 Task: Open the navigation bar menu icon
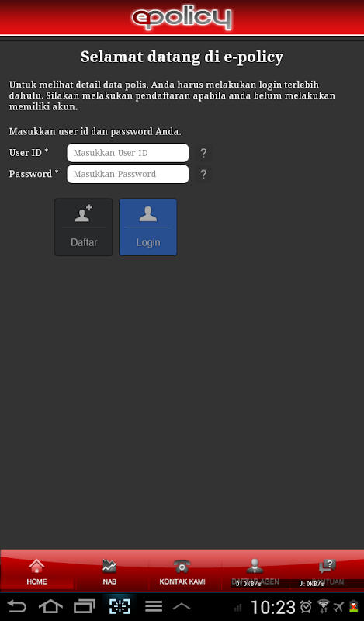pyautogui.click(x=154, y=606)
